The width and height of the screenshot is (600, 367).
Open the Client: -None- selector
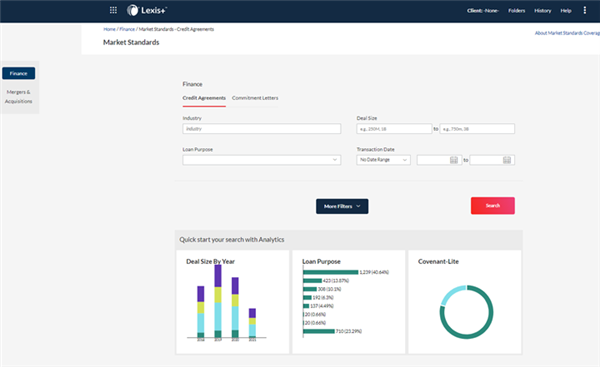click(x=483, y=11)
